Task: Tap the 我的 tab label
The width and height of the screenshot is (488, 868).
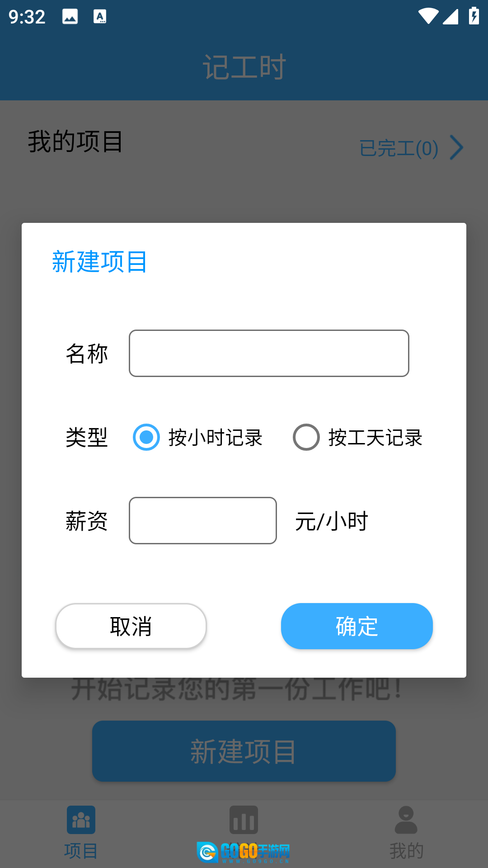Action: pyautogui.click(x=406, y=851)
